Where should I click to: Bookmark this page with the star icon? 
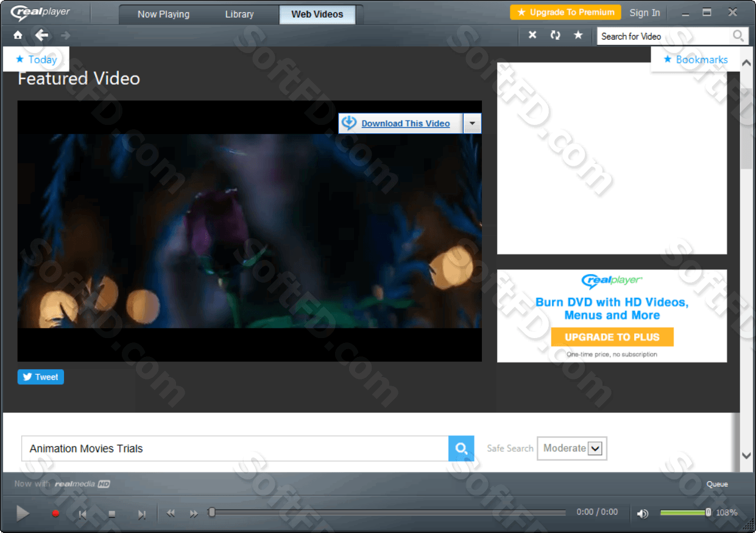pos(578,35)
